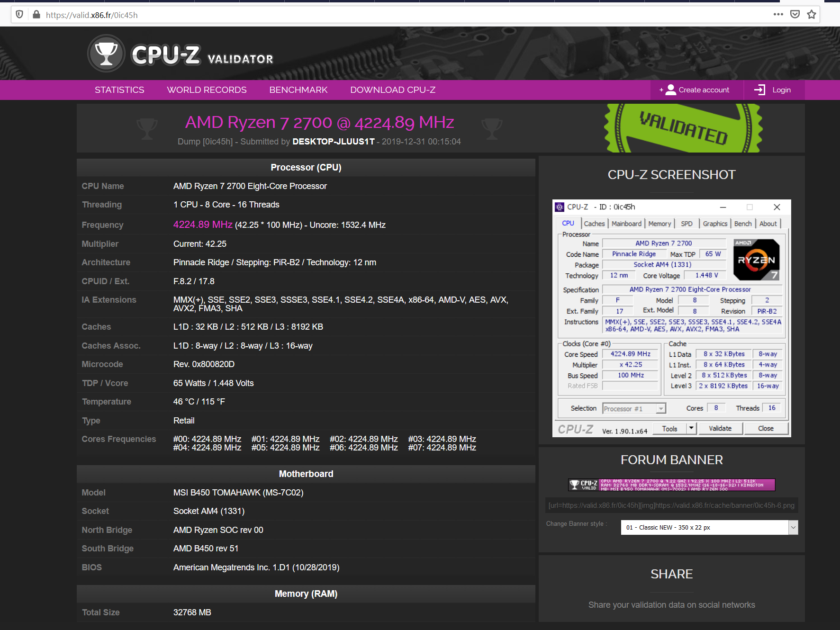840x630 pixels.
Task: Click the CPU-Z Validator trophy logo
Action: (x=106, y=53)
